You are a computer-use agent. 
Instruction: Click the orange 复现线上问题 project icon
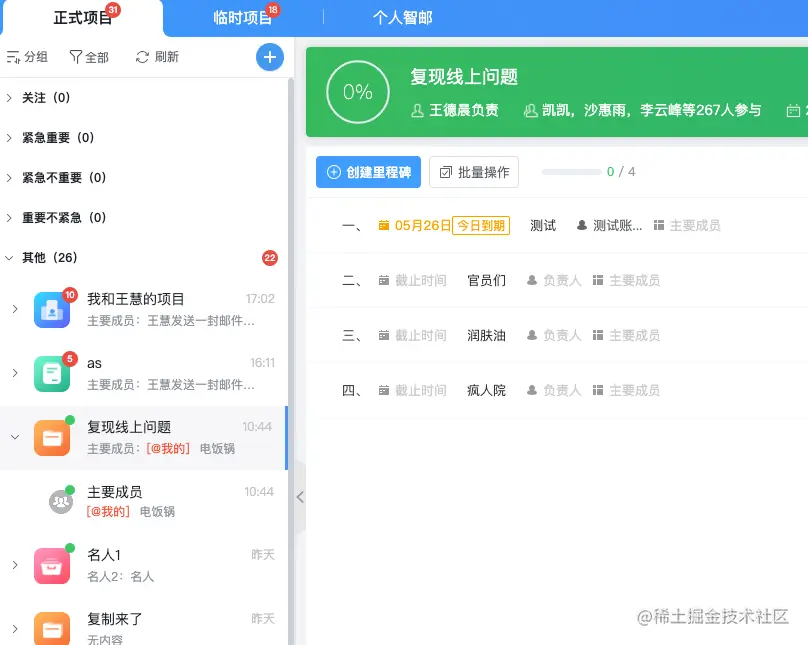[x=52, y=436]
